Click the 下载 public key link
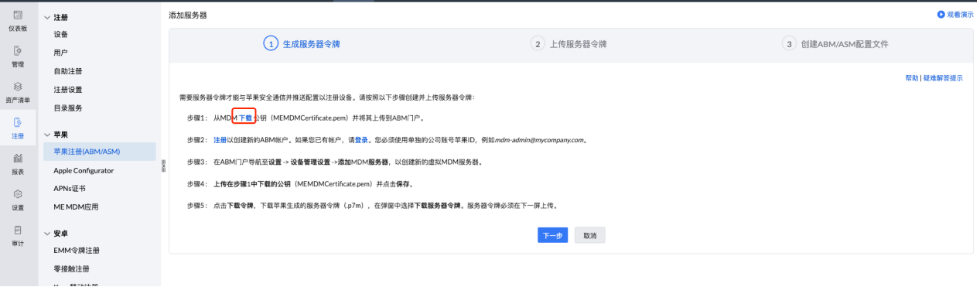This screenshot has width=980, height=287. (x=244, y=118)
